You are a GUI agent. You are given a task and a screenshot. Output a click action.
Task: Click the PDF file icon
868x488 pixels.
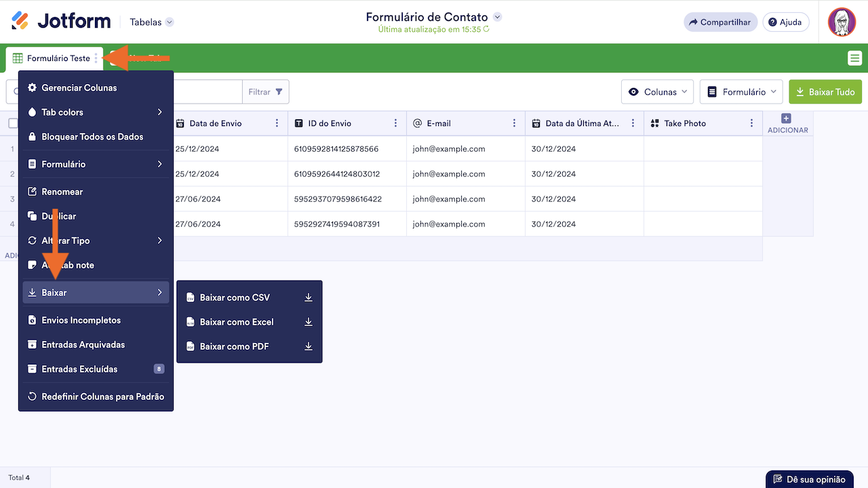click(191, 346)
